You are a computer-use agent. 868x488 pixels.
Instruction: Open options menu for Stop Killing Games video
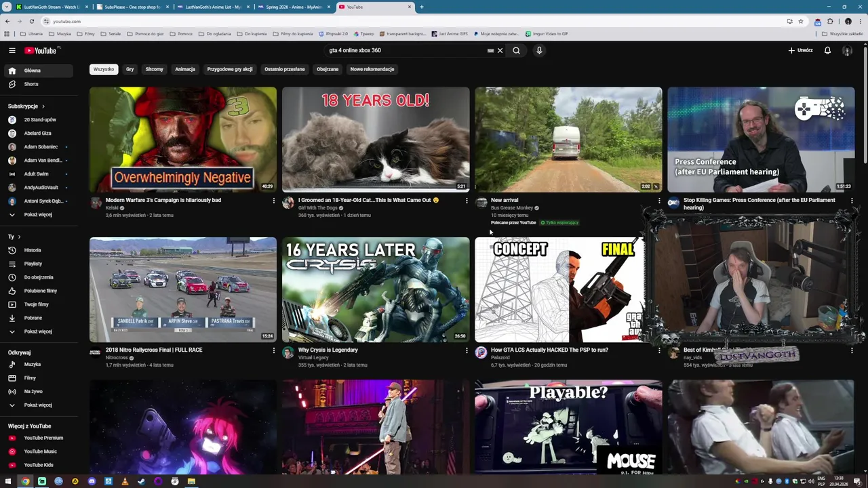click(x=852, y=201)
